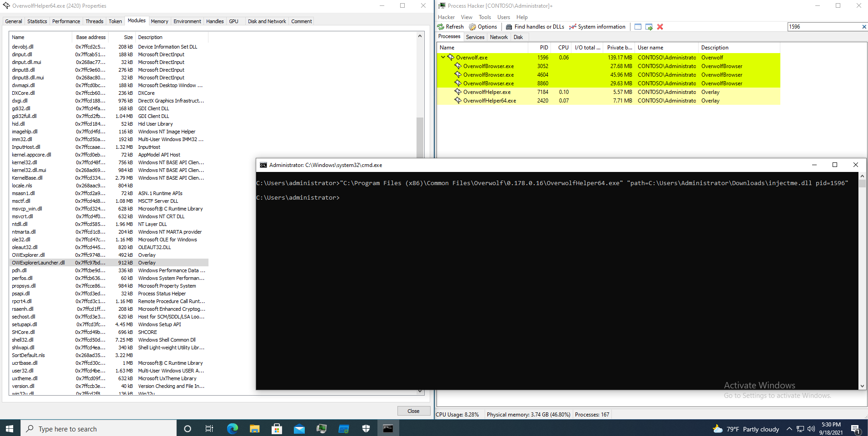
Task: Clear the 1596 search box
Action: coord(864,27)
